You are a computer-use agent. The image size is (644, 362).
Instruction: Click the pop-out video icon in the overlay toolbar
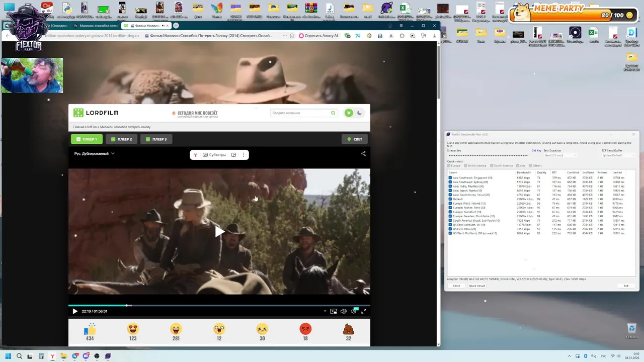(x=233, y=155)
